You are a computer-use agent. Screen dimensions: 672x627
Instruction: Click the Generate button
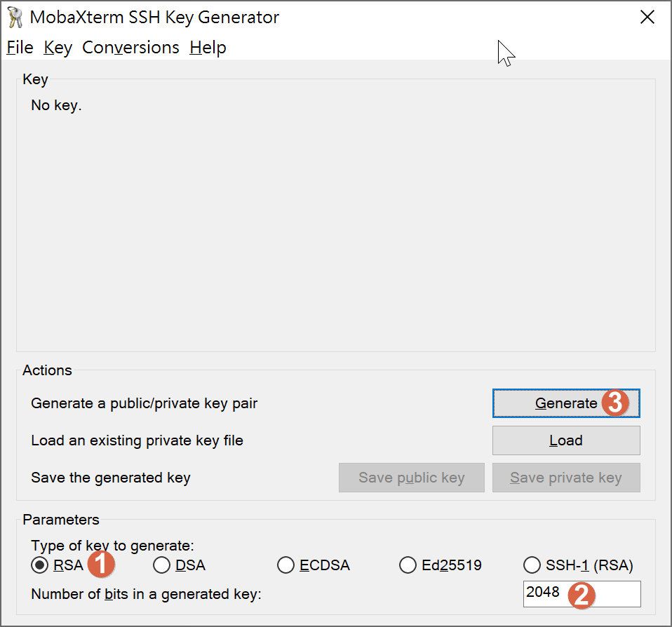point(566,403)
